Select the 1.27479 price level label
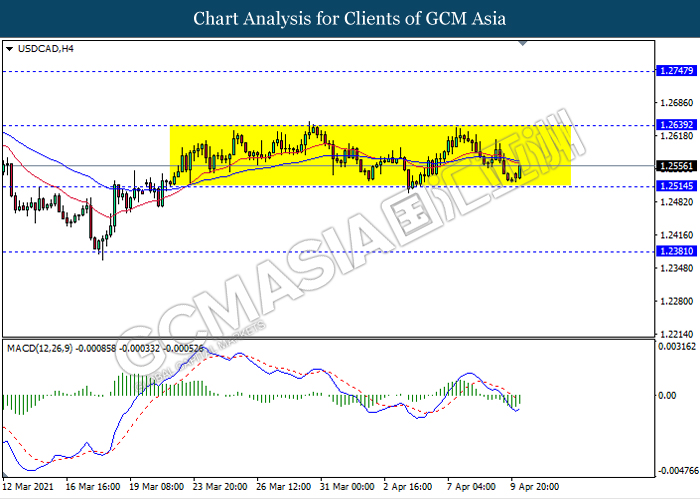The image size is (700, 500). (676, 71)
